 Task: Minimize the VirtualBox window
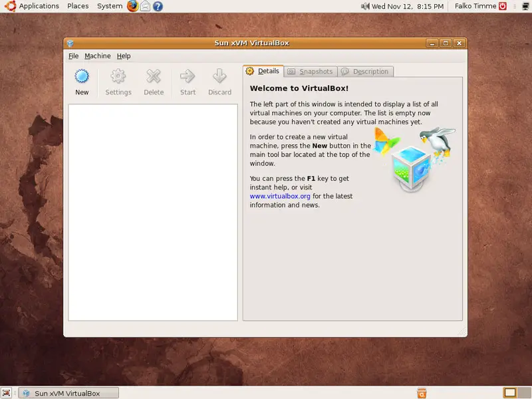pos(432,43)
